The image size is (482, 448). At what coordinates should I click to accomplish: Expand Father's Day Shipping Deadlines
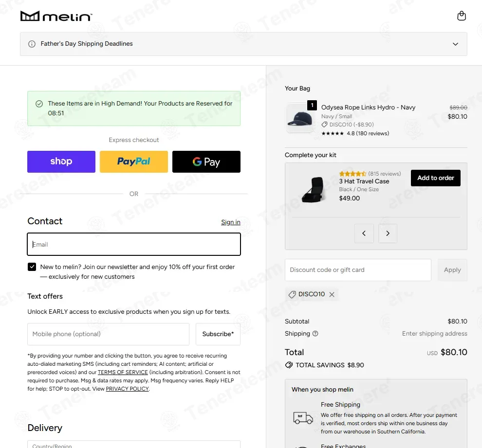click(243, 44)
